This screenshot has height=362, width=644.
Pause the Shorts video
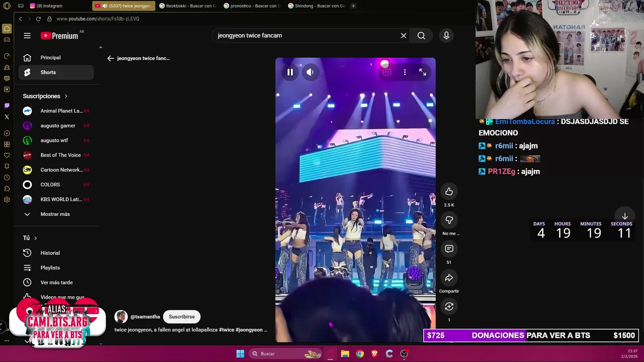click(x=290, y=72)
